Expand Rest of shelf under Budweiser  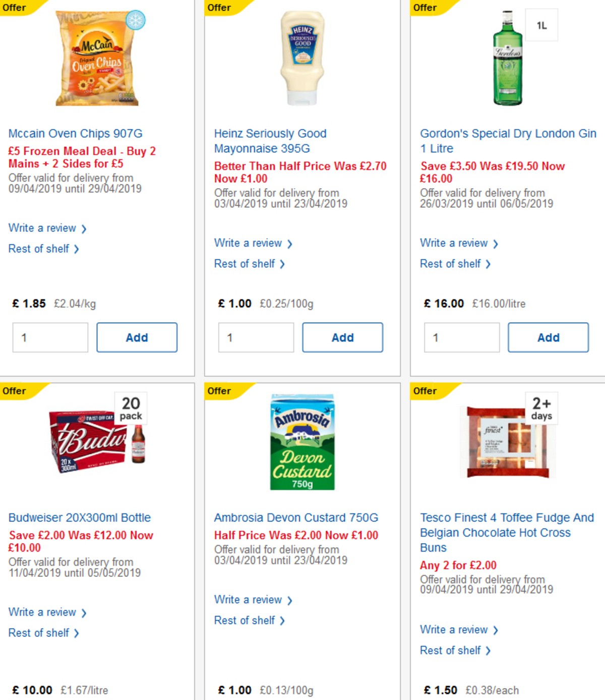39,632
